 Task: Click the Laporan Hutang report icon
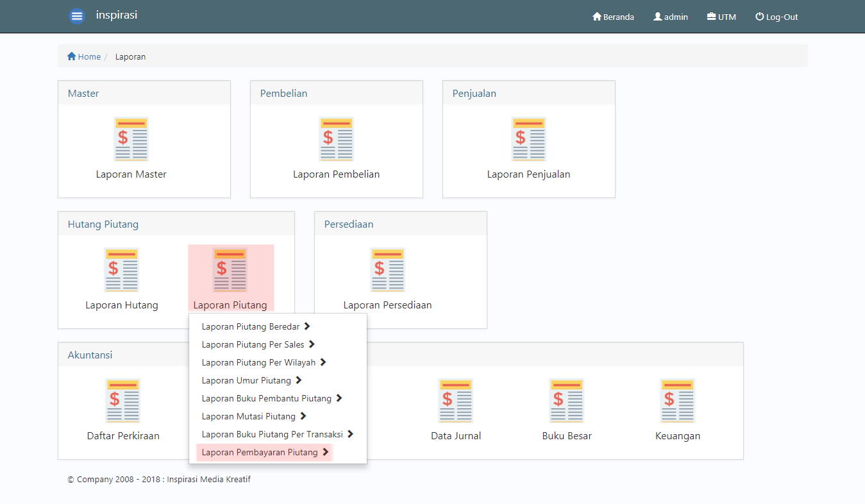122,270
